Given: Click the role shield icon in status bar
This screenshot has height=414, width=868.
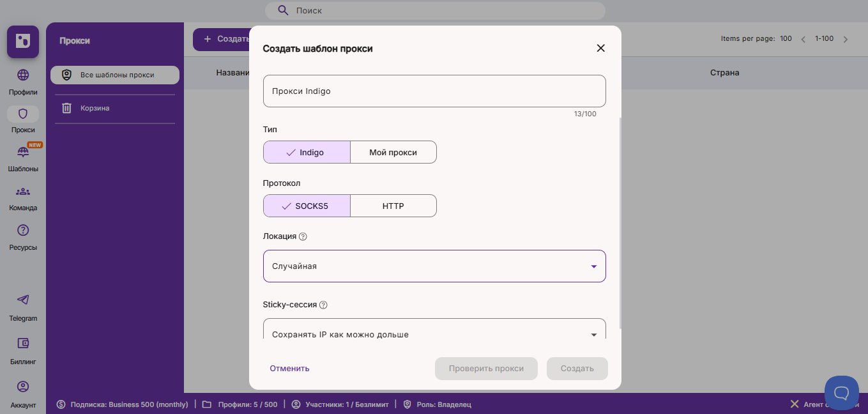Looking at the screenshot, I should (407, 404).
